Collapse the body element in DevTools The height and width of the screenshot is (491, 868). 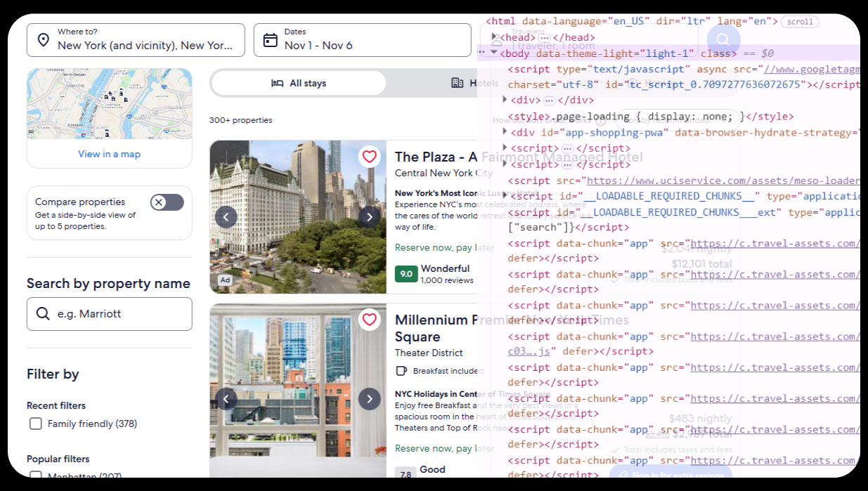(x=494, y=53)
